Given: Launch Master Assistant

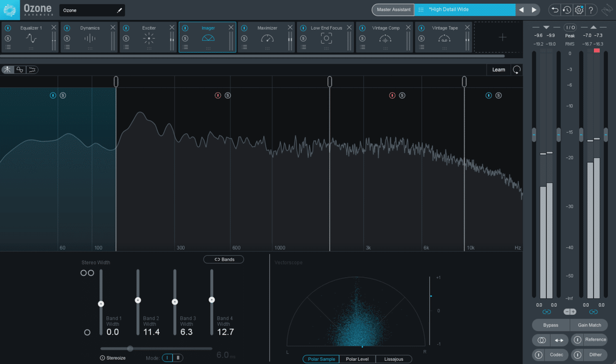Looking at the screenshot, I should (x=393, y=10).
